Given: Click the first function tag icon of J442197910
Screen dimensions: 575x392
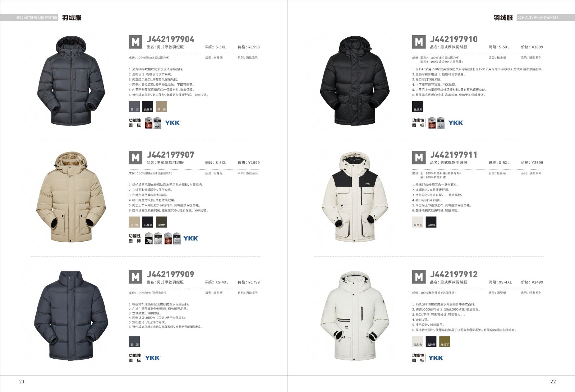Looking at the screenshot, I should coord(432,123).
